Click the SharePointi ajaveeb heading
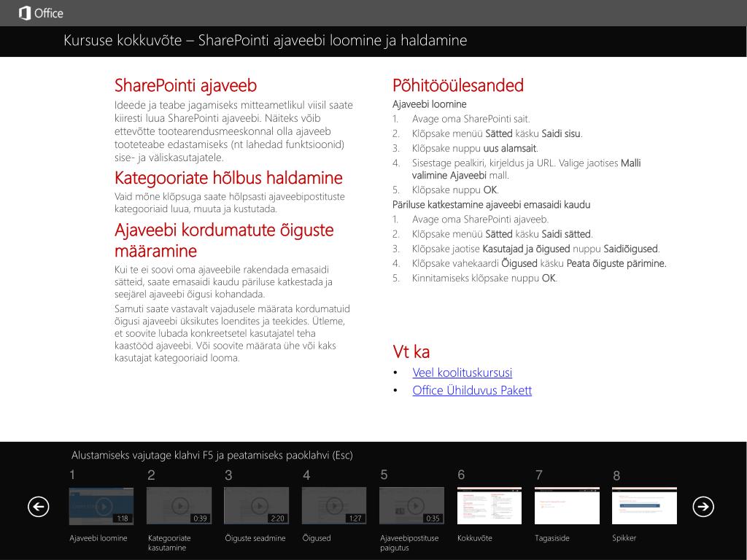 (x=186, y=86)
